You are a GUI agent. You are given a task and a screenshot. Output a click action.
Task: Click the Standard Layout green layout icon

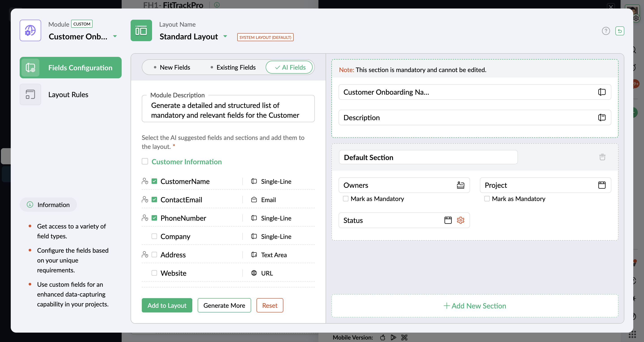141,30
